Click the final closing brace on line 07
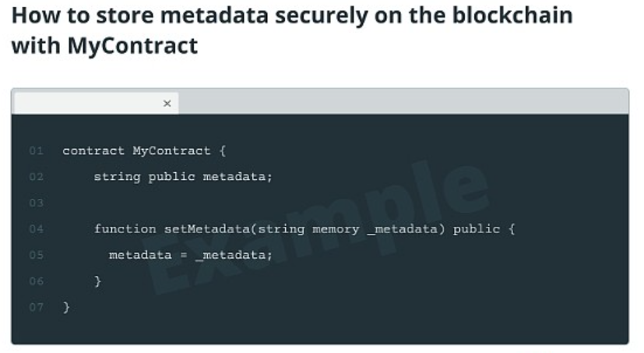644x353 pixels. pos(66,307)
